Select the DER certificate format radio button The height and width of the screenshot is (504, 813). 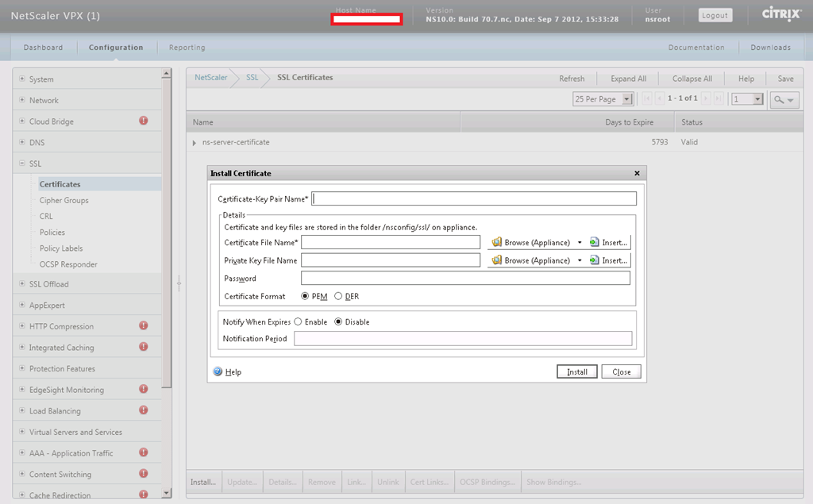click(338, 296)
